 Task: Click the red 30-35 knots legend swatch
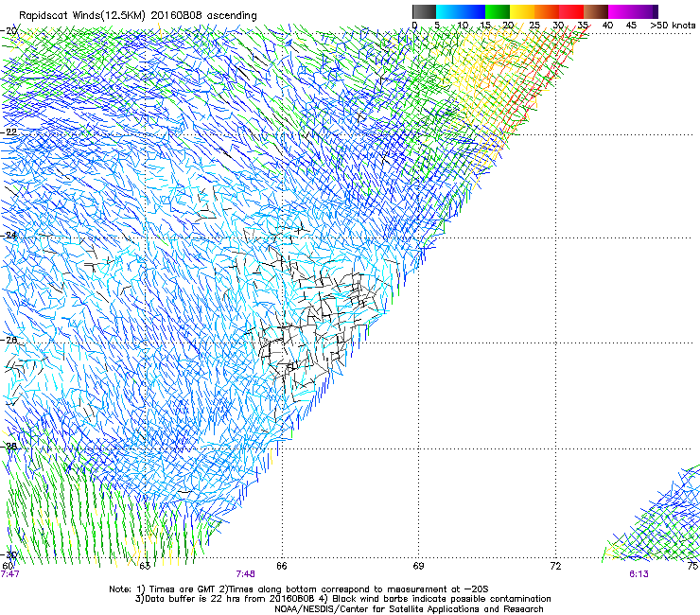[571, 11]
